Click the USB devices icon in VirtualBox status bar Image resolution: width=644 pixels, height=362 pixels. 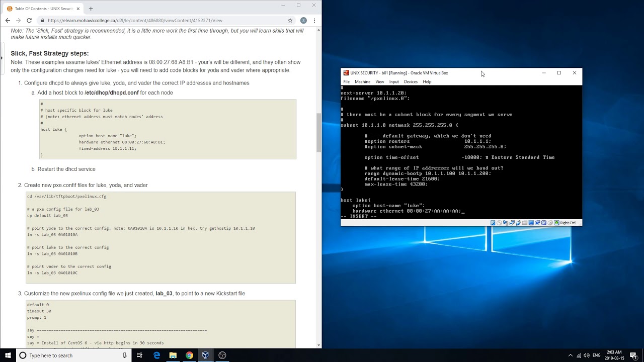518,223
